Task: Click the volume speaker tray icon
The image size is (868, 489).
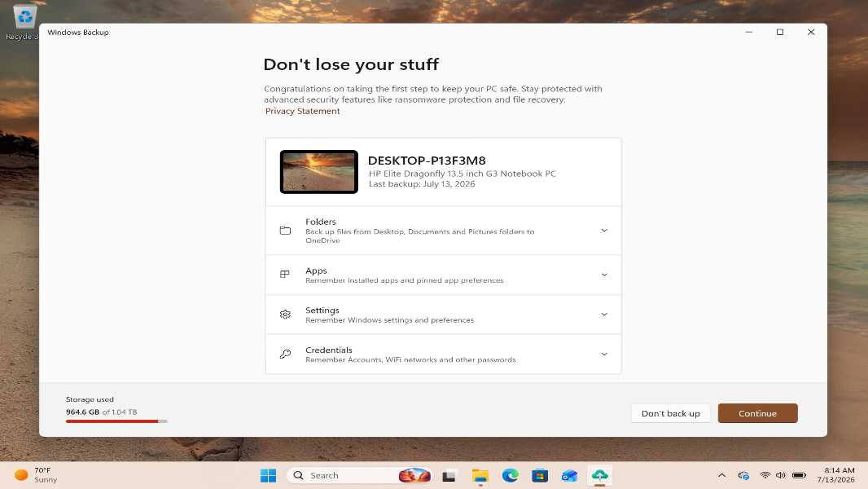Action: point(781,475)
